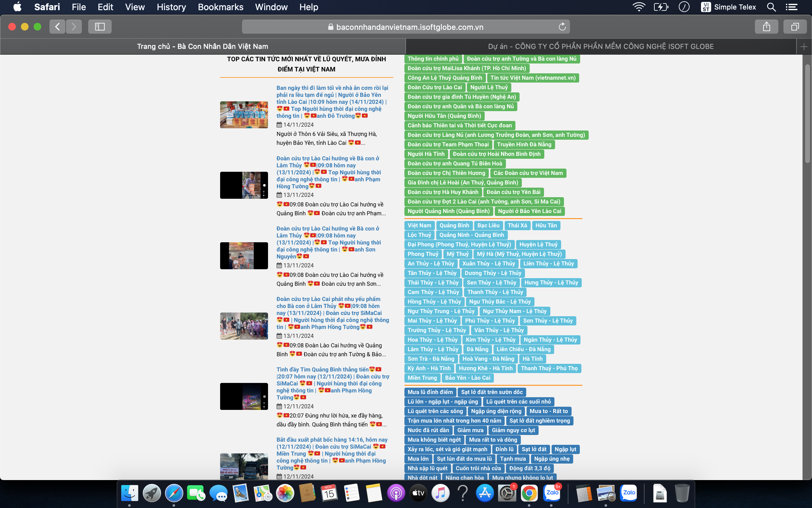Select the 'Việt Nam' location tag
812x508 pixels.
click(419, 225)
